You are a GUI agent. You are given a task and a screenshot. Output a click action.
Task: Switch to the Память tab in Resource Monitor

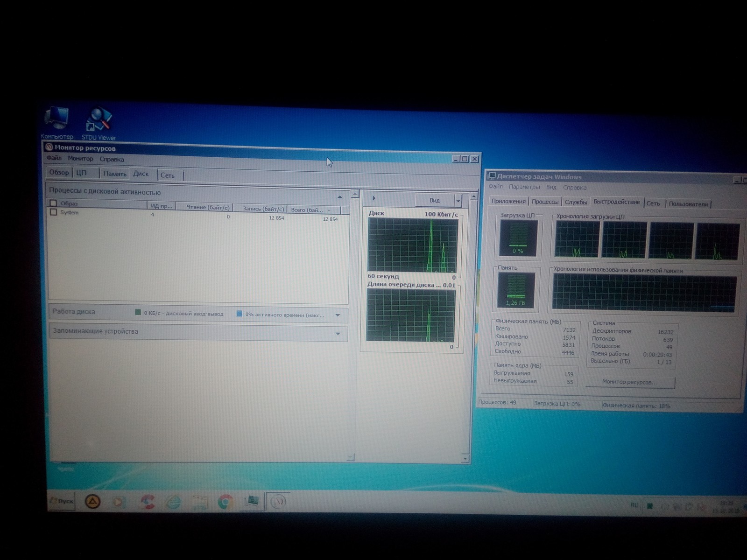coord(114,174)
